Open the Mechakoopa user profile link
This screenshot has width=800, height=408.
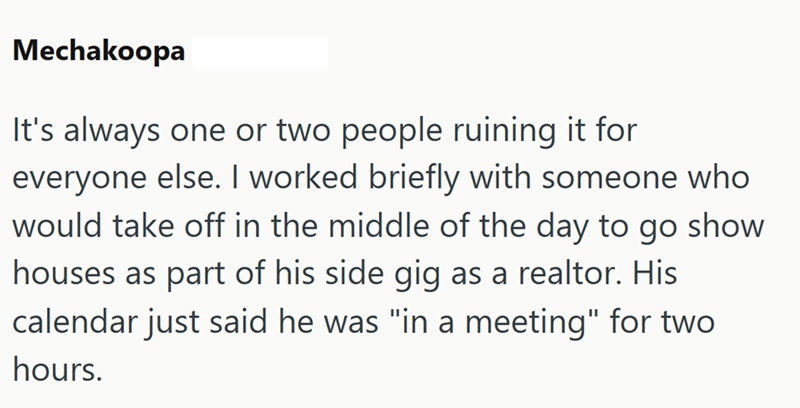[98, 53]
